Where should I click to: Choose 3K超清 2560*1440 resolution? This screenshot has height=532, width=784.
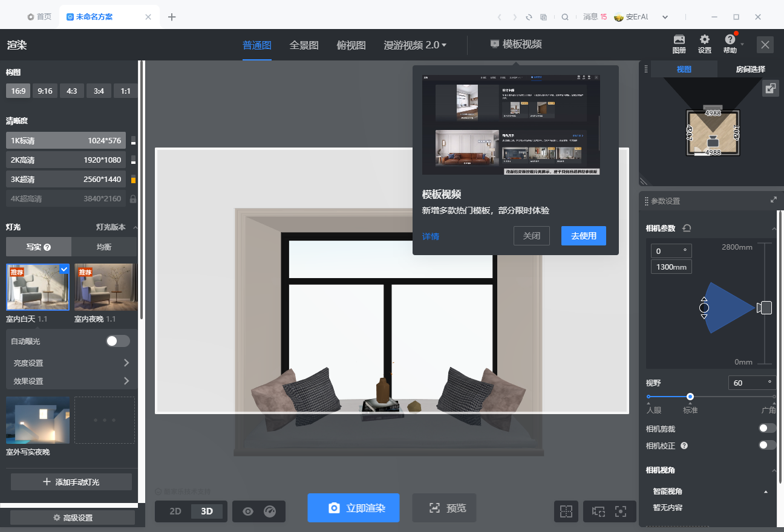(x=66, y=179)
